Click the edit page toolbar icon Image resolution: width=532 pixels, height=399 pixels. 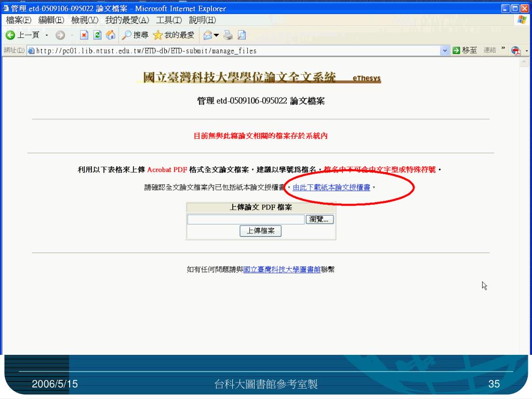pos(242,35)
